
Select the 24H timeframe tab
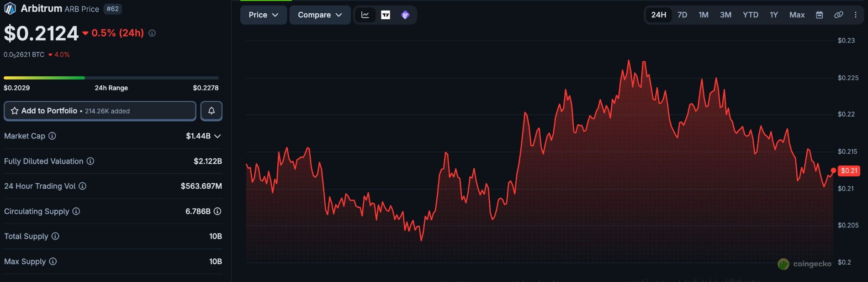pyautogui.click(x=658, y=15)
